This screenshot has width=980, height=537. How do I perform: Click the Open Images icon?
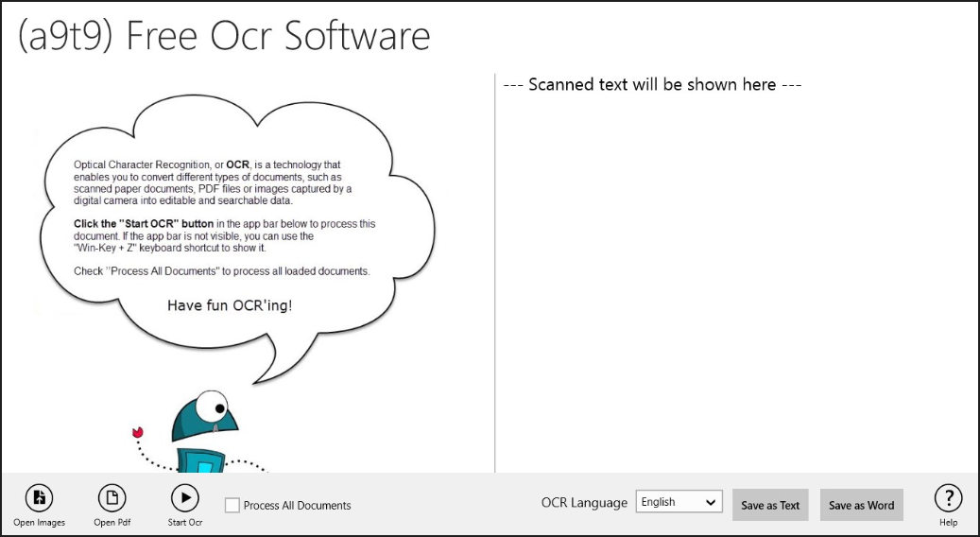39,497
